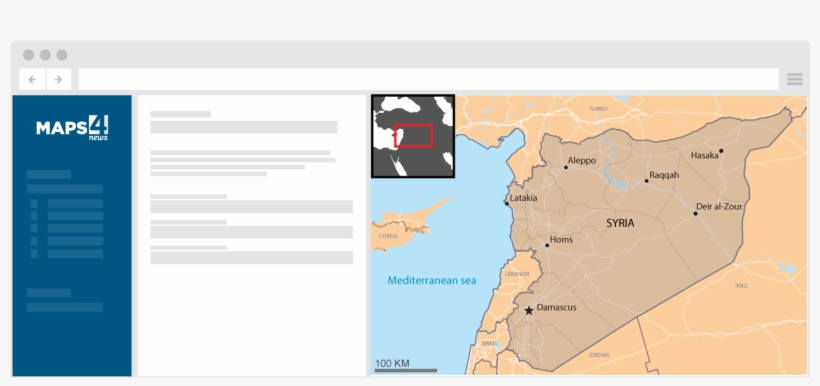820x386 pixels.
Task: Click the TURKEY label
Action: 598,109
